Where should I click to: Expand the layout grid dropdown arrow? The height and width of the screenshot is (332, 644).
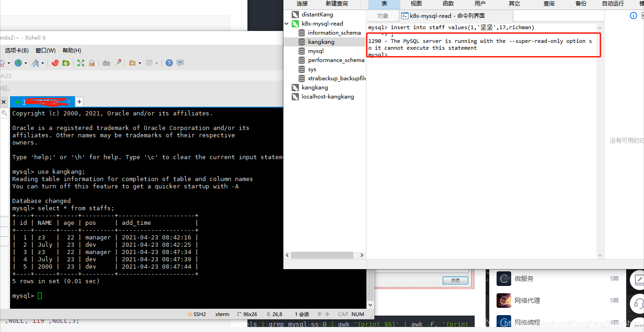click(157, 63)
